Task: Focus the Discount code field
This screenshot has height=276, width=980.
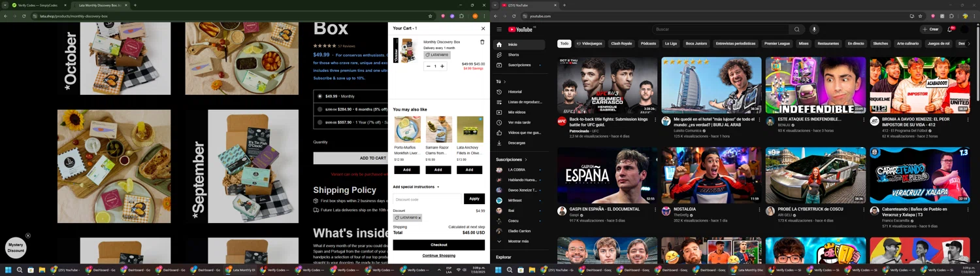Action: pyautogui.click(x=427, y=199)
